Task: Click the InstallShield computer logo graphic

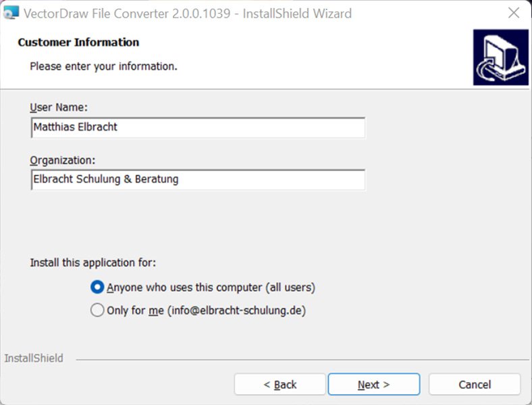Action: pos(500,57)
